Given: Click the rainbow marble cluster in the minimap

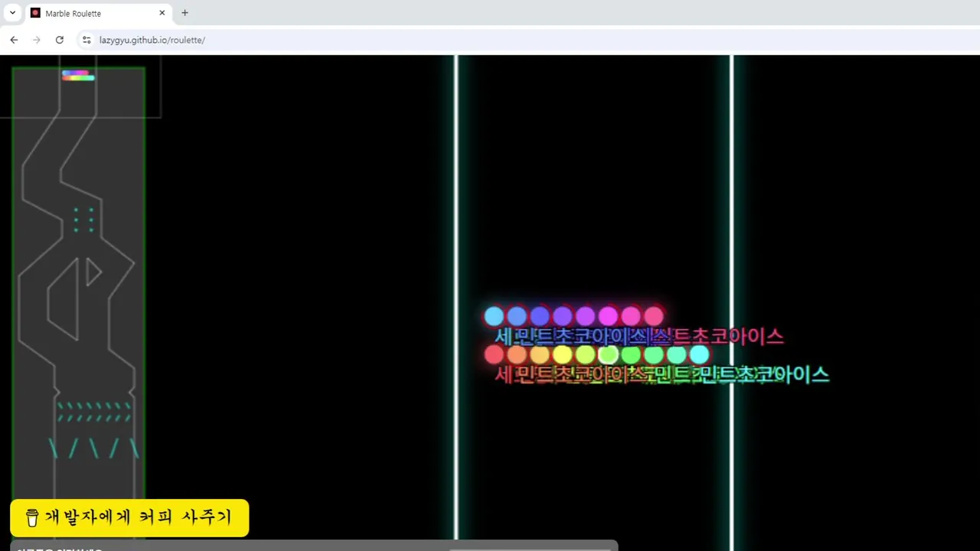Looking at the screenshot, I should pyautogui.click(x=78, y=75).
